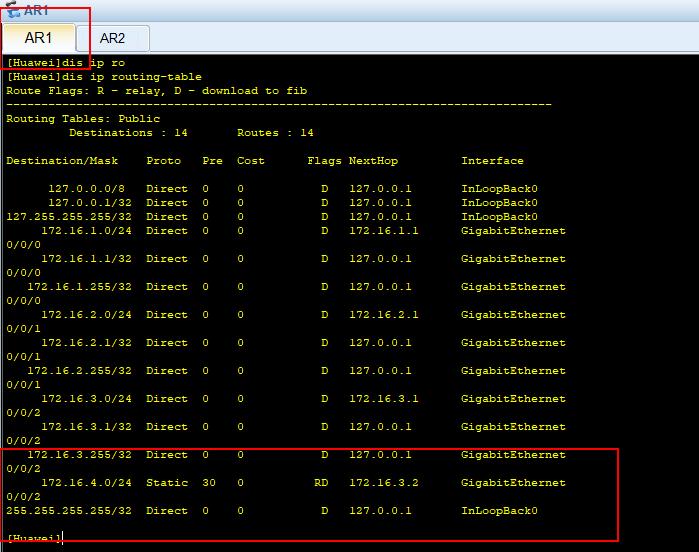Click destination 172.16.1.1/32

click(86, 259)
